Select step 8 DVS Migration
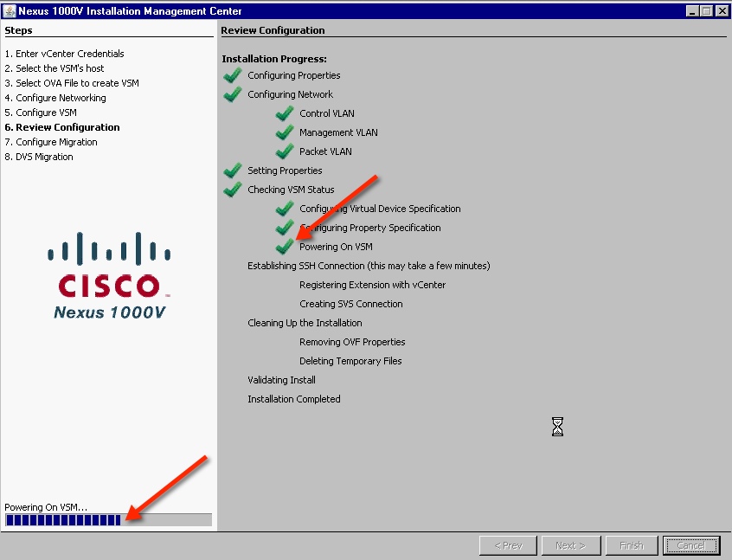 (x=39, y=157)
